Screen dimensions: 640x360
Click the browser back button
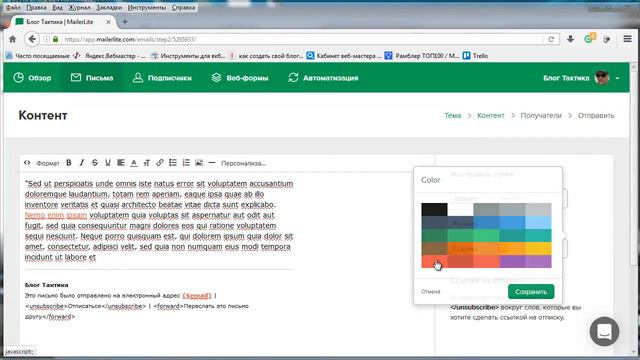pyautogui.click(x=32, y=39)
